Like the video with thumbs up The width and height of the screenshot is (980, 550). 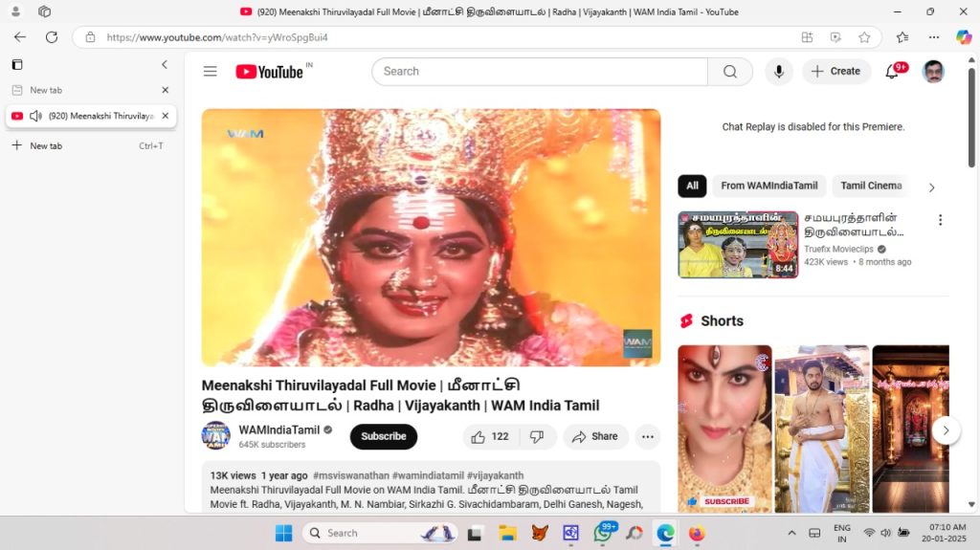click(x=490, y=436)
